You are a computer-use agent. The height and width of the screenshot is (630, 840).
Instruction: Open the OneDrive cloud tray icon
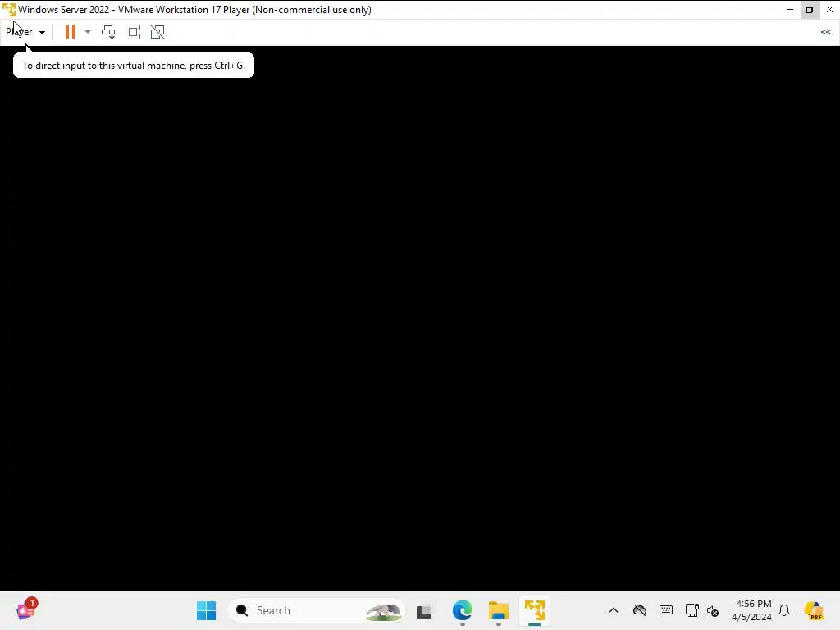[640, 610]
